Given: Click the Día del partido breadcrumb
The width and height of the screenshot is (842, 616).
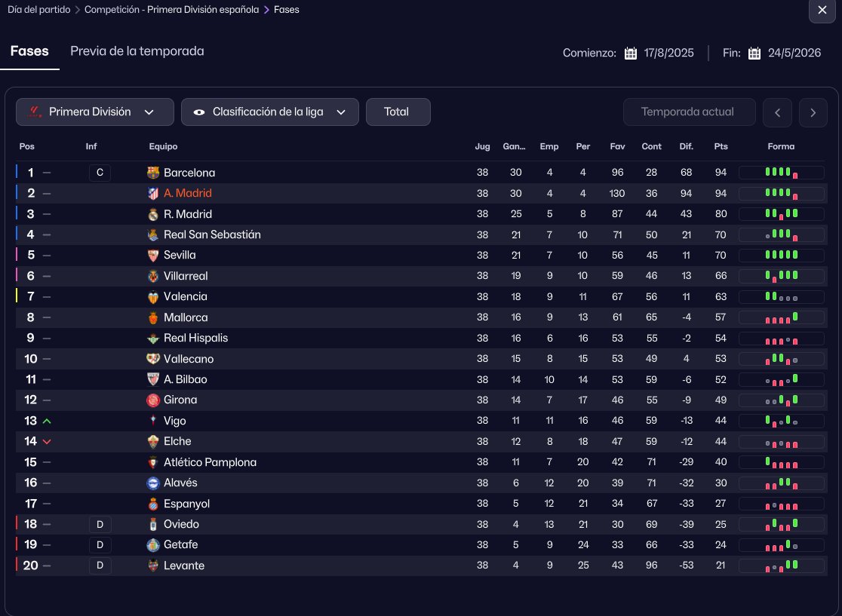Looking at the screenshot, I should click(x=38, y=10).
